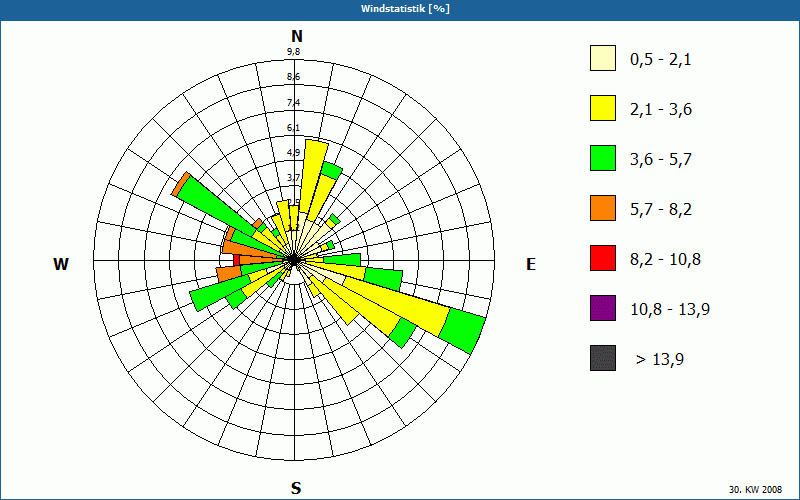
Task: Click the legend label 8,2 - 10,8
Action: [x=665, y=260]
